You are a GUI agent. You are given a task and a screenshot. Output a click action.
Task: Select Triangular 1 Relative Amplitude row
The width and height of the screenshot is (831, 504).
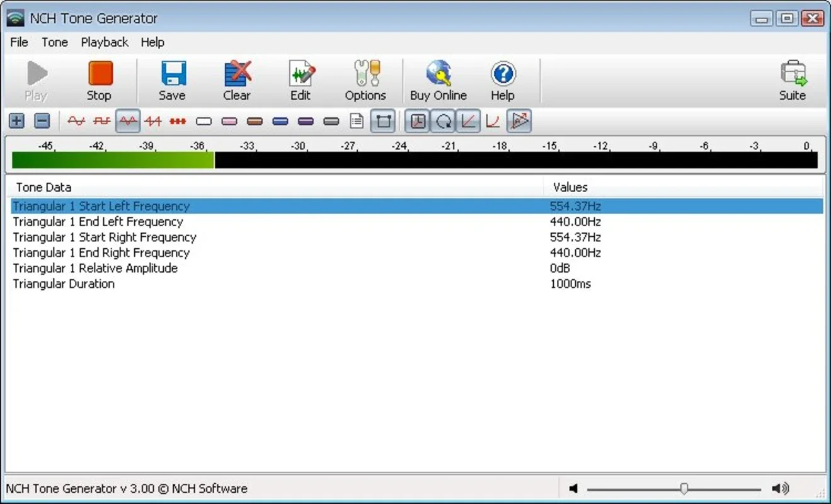pyautogui.click(x=417, y=268)
